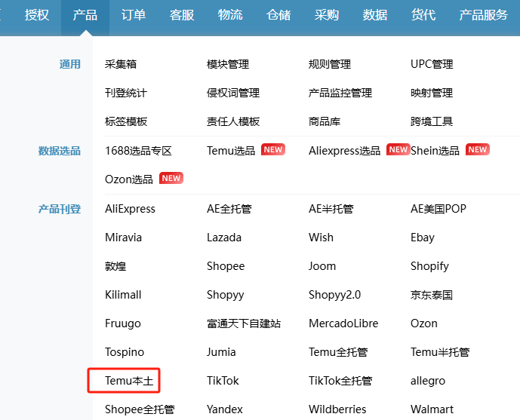Image resolution: width=520 pixels, height=420 pixels.
Task: Select Shopify listing
Action: pyautogui.click(x=429, y=267)
